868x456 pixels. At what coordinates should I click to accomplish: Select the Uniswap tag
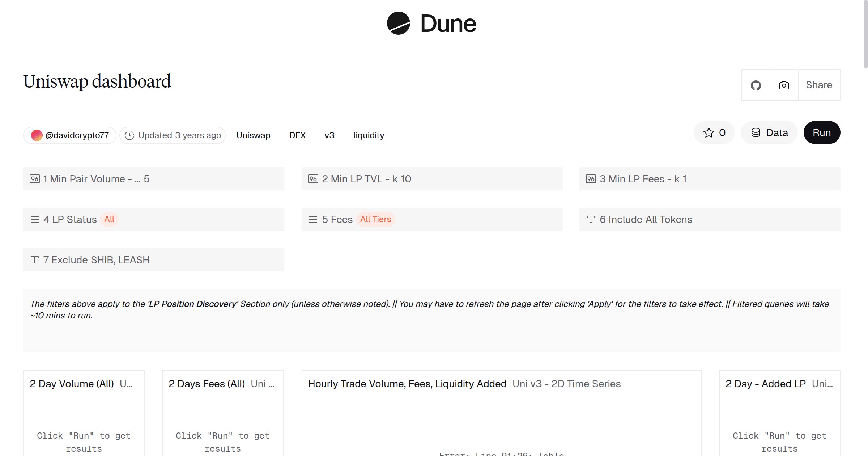coord(253,135)
